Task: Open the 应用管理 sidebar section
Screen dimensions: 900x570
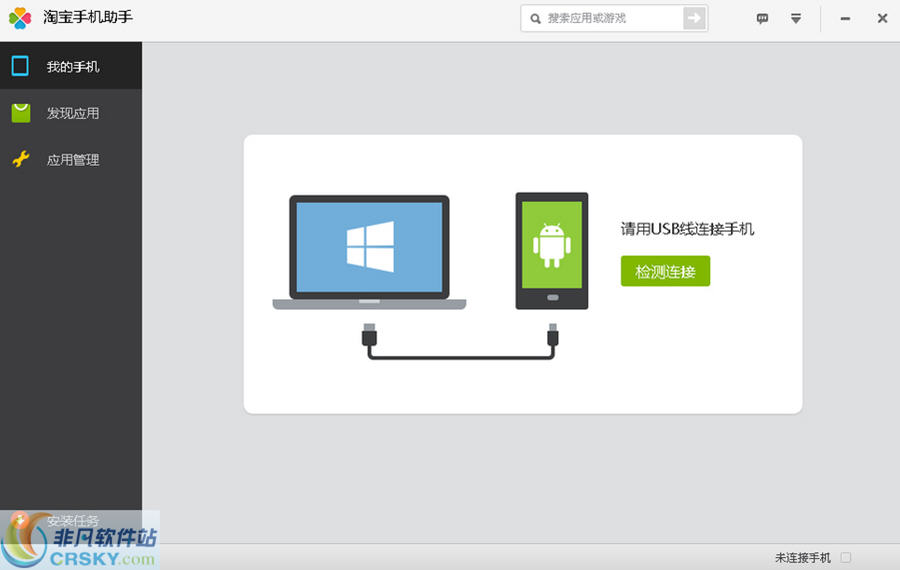Action: (x=71, y=160)
